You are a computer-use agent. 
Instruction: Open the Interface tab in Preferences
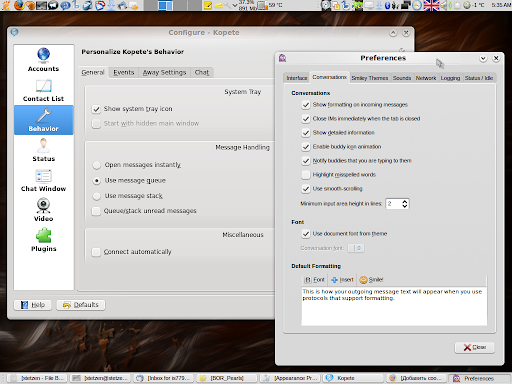tap(297, 78)
